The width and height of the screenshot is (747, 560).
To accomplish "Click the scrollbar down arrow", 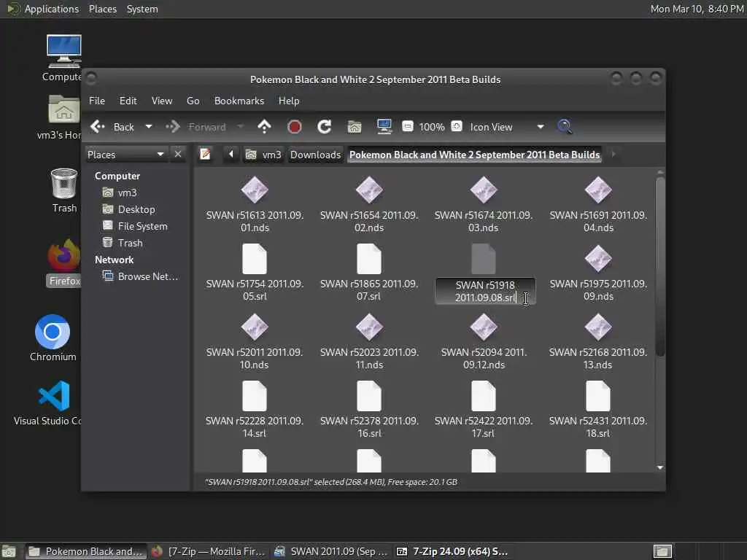I will pyautogui.click(x=659, y=467).
